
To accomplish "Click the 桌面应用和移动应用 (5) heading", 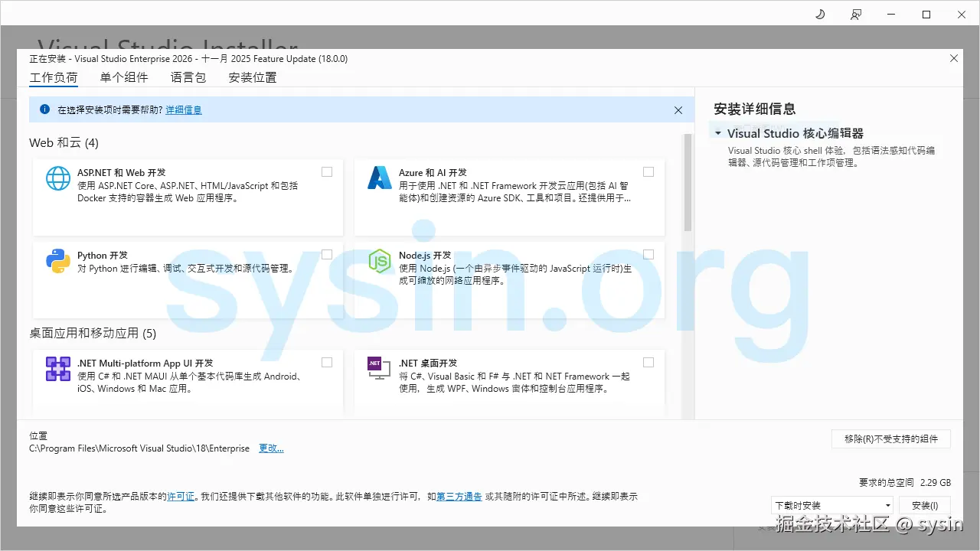I will point(93,334).
